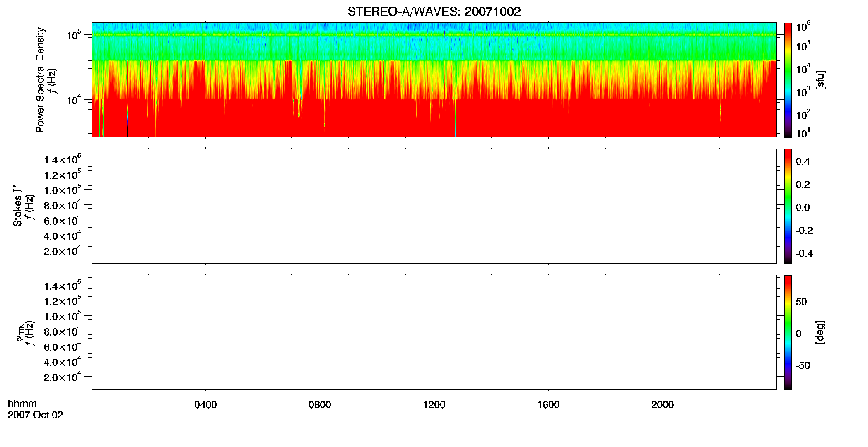The width and height of the screenshot is (868, 447).
Task: Click the "[deg]" colorbar unit label
Action: (x=820, y=332)
